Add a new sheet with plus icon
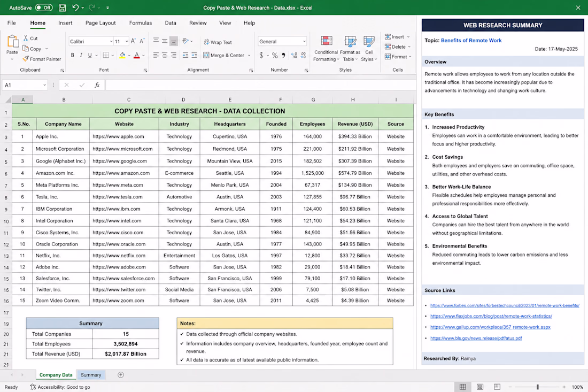Image resolution: width=588 pixels, height=392 pixels. click(121, 375)
